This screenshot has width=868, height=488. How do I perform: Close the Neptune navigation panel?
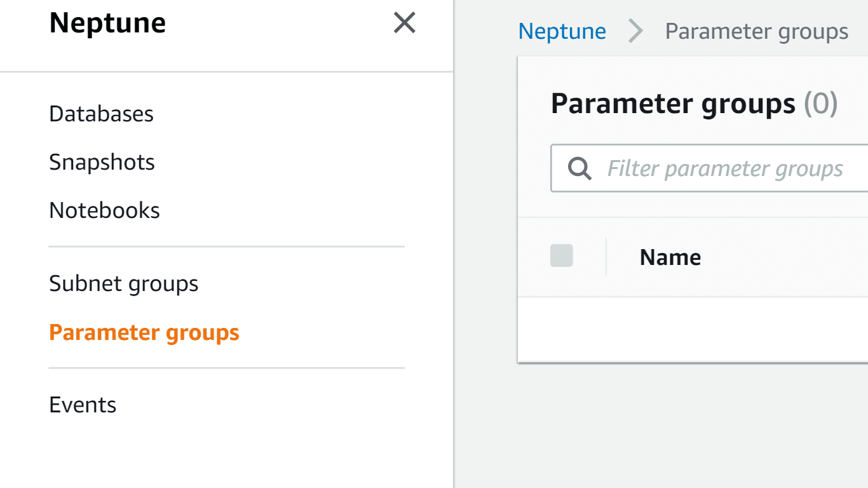point(404,22)
